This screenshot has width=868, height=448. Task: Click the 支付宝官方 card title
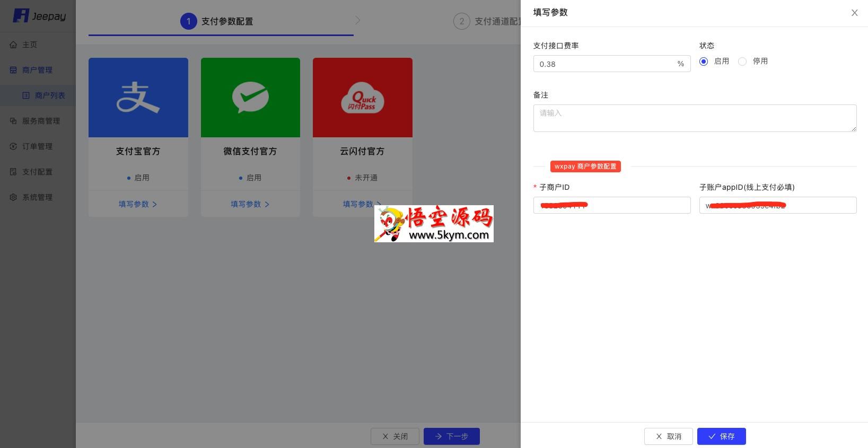[x=138, y=151]
